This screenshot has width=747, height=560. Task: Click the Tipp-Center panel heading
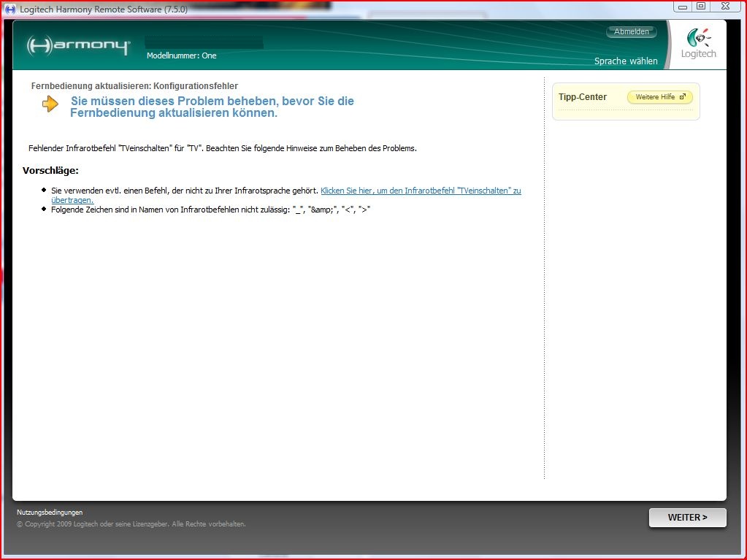582,97
